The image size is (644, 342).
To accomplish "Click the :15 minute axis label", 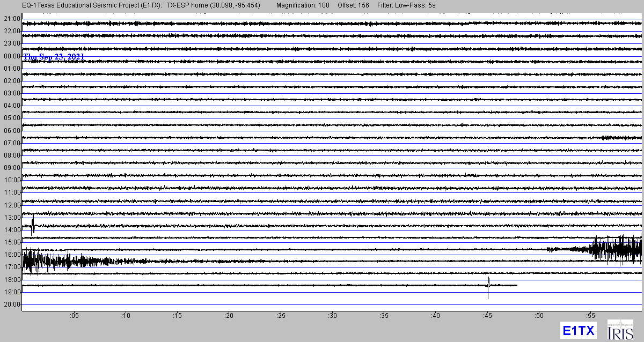I will [x=177, y=315].
